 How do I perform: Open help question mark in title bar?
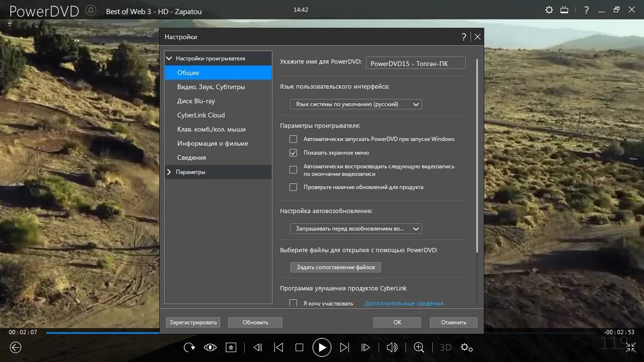tap(586, 9)
